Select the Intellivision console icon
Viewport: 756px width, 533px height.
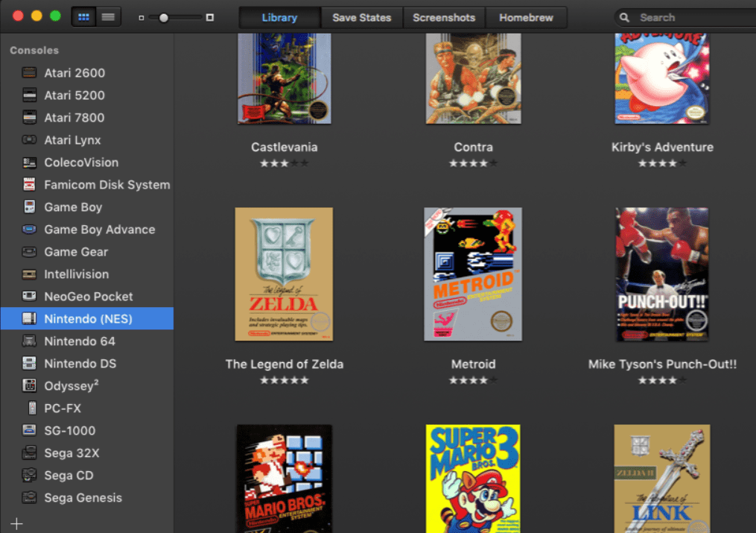29,274
